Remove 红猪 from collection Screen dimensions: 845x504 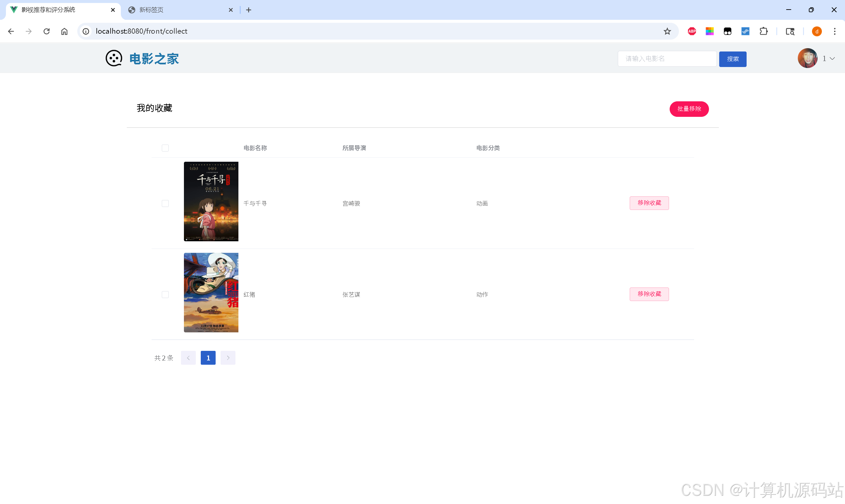point(649,294)
